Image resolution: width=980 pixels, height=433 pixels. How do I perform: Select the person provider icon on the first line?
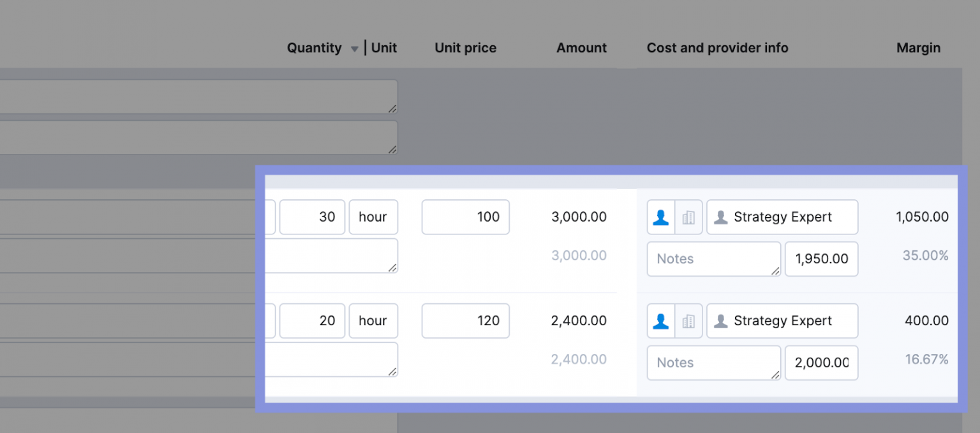[661, 216]
